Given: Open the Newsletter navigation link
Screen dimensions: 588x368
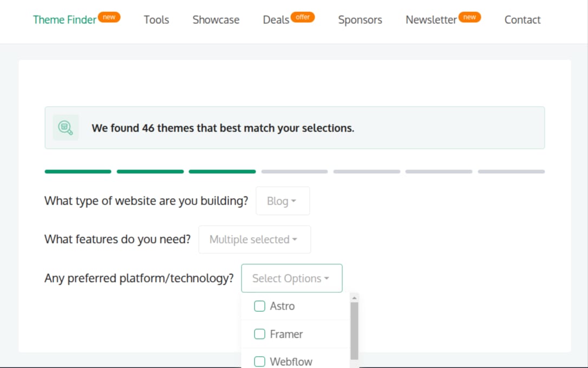Looking at the screenshot, I should 431,20.
